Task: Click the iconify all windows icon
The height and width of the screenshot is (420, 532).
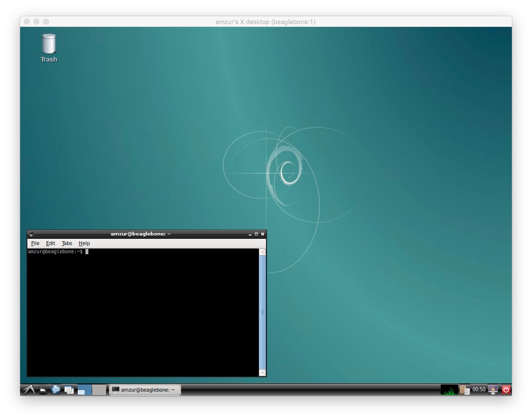Action: click(x=69, y=390)
